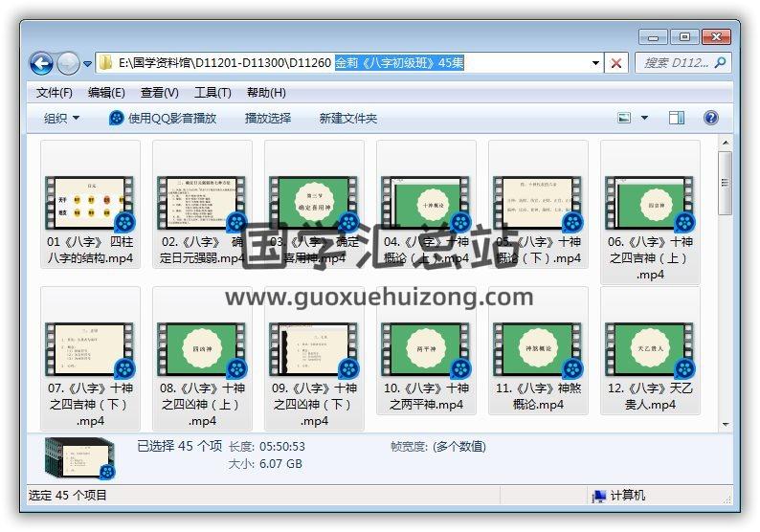Click the Computer icon in status bar
This screenshot has height=532, width=760.
pos(599,495)
